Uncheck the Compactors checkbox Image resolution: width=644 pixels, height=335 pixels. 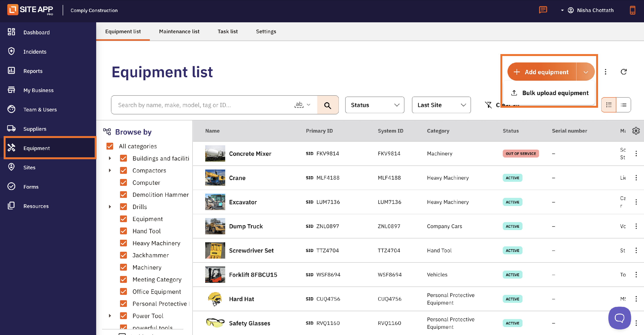pyautogui.click(x=123, y=170)
